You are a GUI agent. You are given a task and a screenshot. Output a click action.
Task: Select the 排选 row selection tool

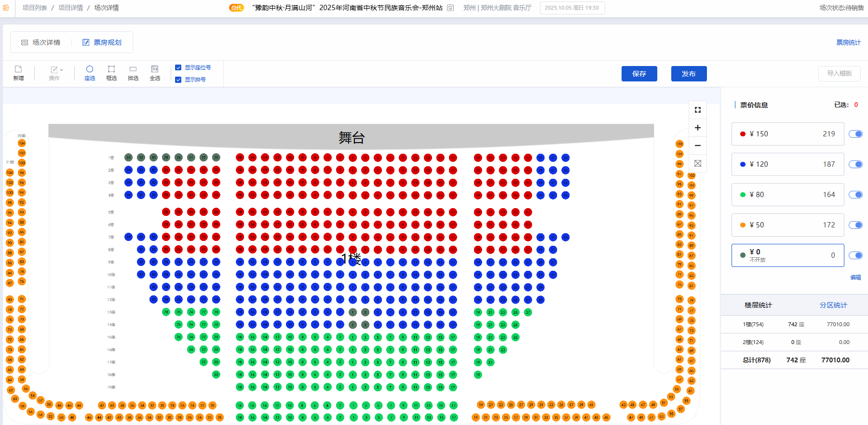pos(133,73)
